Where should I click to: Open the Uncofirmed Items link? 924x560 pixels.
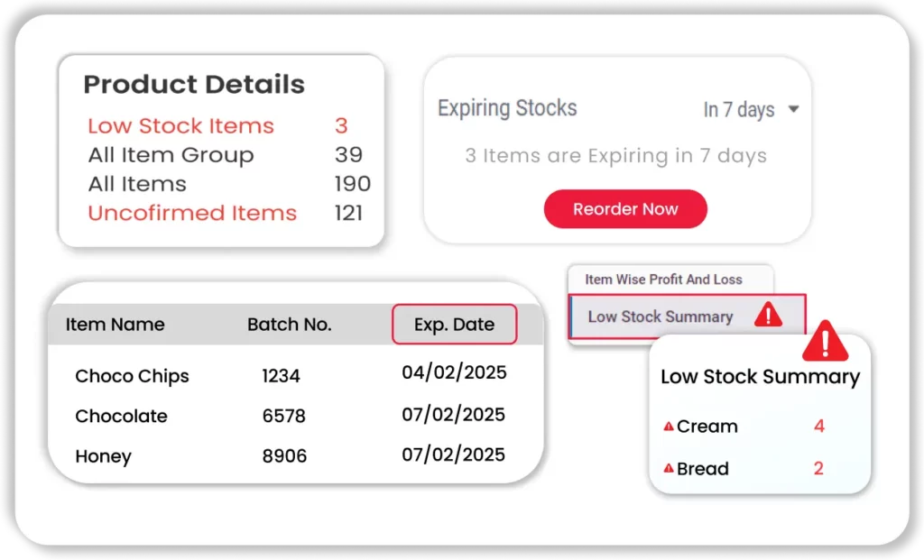[192, 213]
